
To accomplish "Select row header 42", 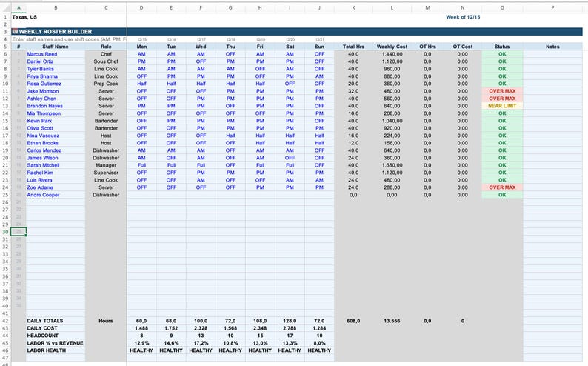I will click(x=5, y=321).
